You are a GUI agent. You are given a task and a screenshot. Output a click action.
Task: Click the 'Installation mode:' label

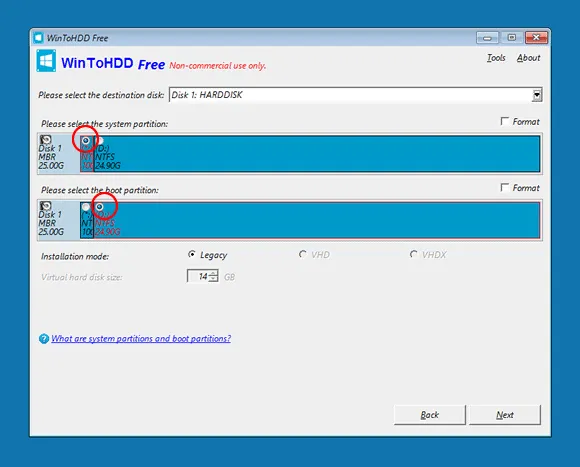click(x=75, y=256)
